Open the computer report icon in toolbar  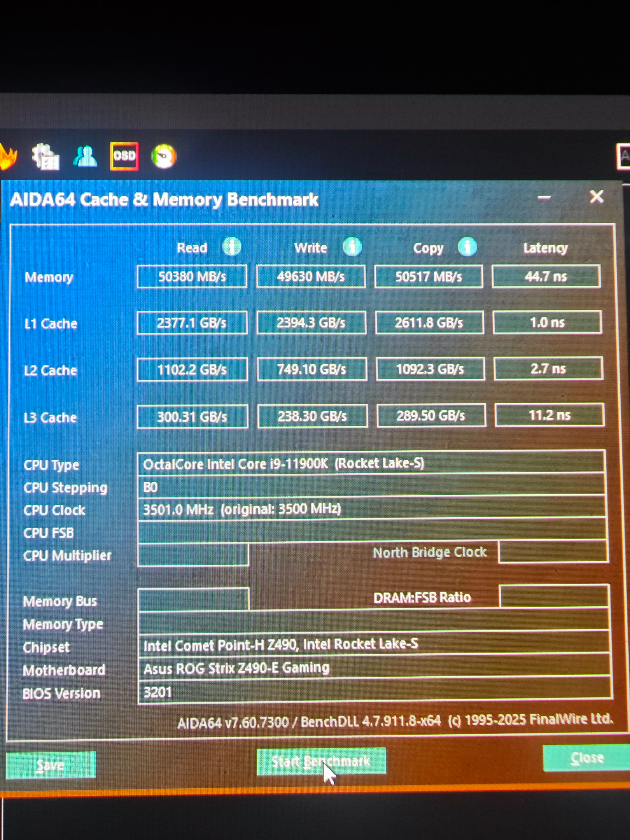pyautogui.click(x=45, y=156)
